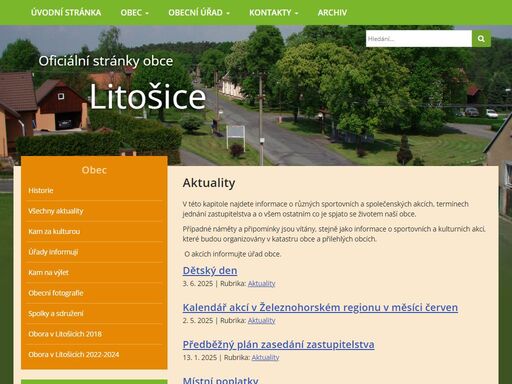Click the Obec sidebar heading
This screenshot has height=384, width=512.
point(94,170)
